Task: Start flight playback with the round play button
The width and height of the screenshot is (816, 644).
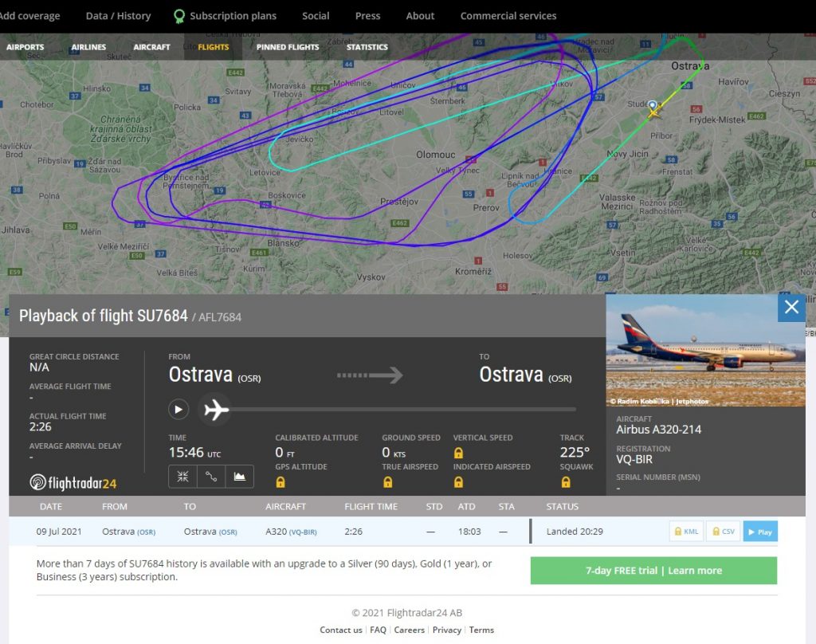Action: pos(178,409)
